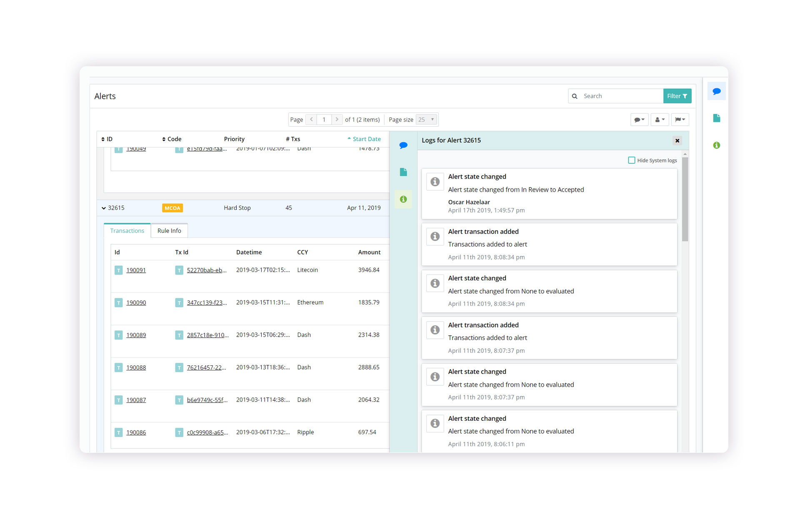Open documents icon in the right sidebar
This screenshot has height=532, width=800.
coord(716,118)
